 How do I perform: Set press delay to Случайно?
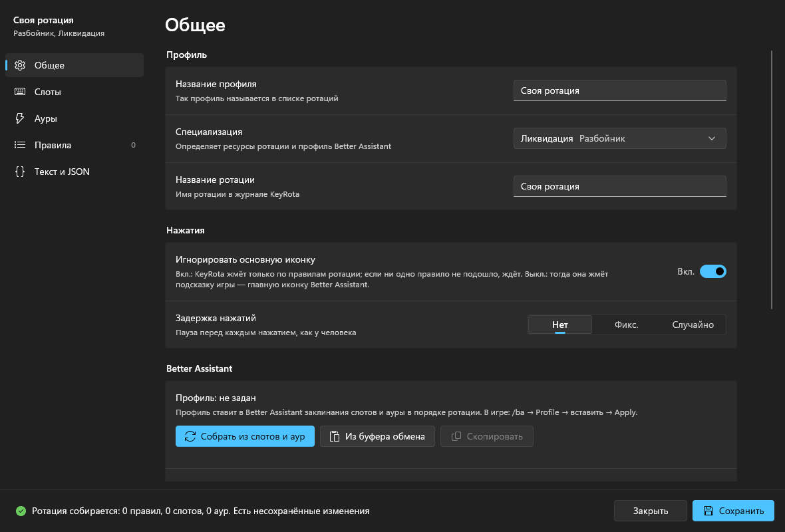(693, 325)
